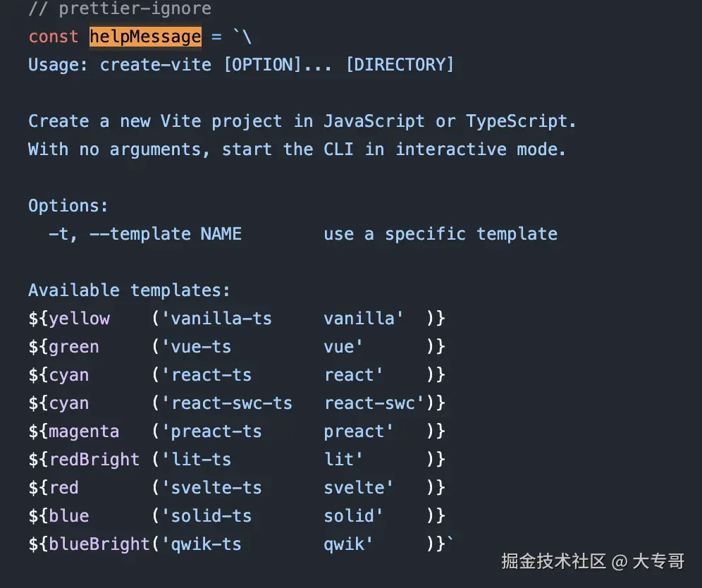
Task: Click the yellow function name
Action: click(79, 319)
